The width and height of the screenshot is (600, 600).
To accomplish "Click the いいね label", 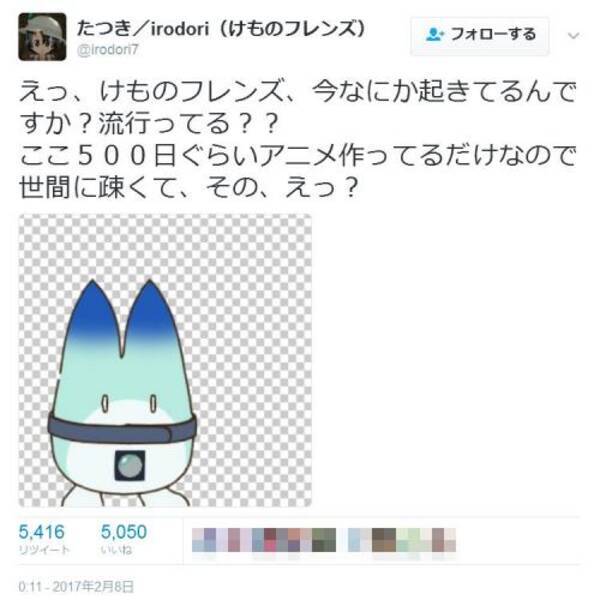I will pyautogui.click(x=116, y=550).
